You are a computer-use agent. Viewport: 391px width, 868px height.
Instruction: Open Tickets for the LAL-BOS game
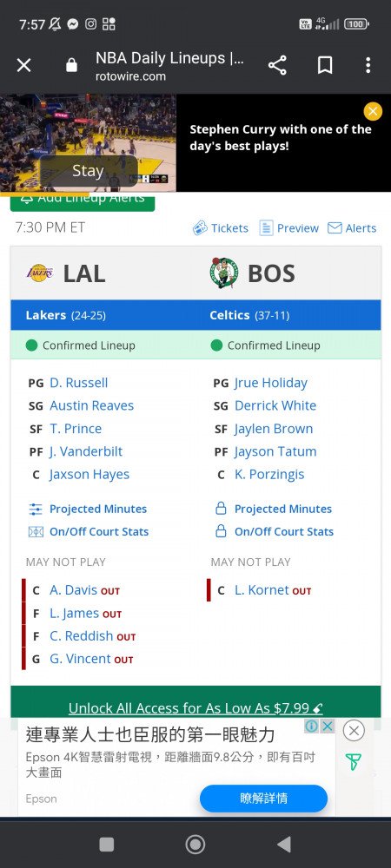coord(221,228)
